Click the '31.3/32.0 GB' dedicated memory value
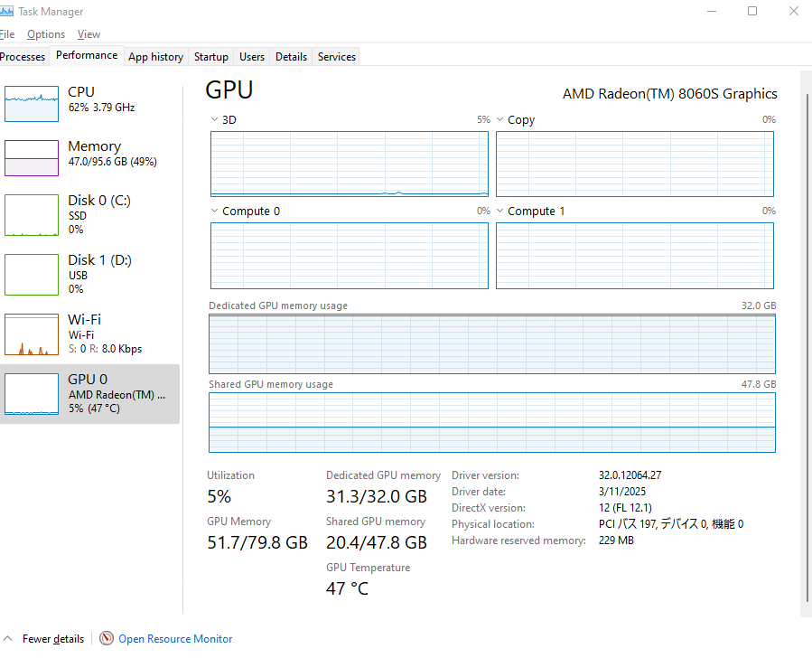 click(x=377, y=496)
